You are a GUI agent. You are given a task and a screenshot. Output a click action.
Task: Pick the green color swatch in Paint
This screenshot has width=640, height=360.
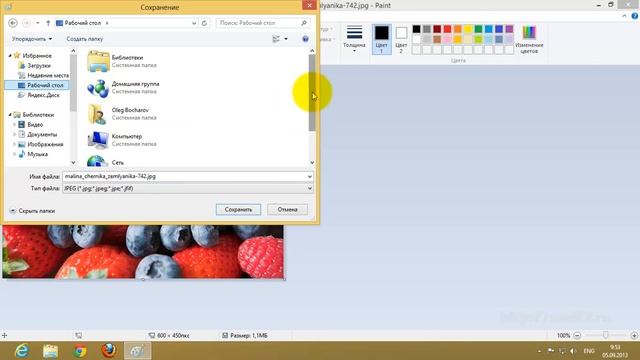[478, 29]
